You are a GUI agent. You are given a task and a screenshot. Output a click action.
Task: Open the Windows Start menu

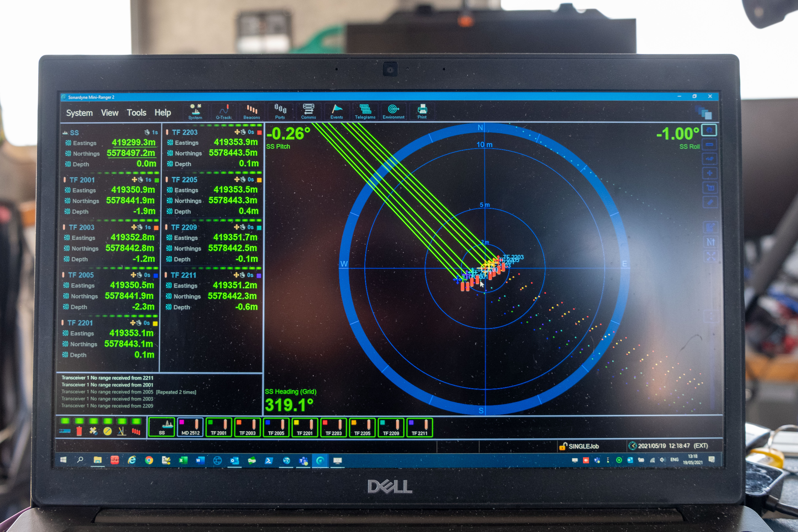(x=63, y=460)
